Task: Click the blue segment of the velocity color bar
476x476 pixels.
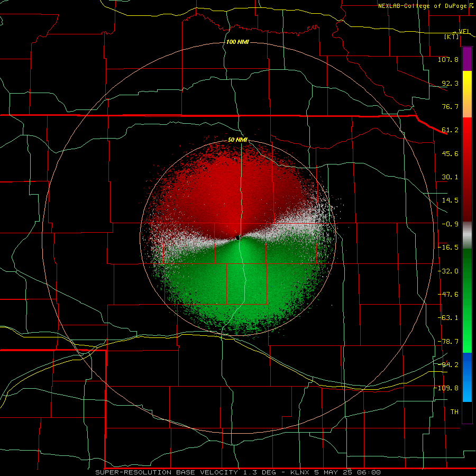Action: pos(467,377)
